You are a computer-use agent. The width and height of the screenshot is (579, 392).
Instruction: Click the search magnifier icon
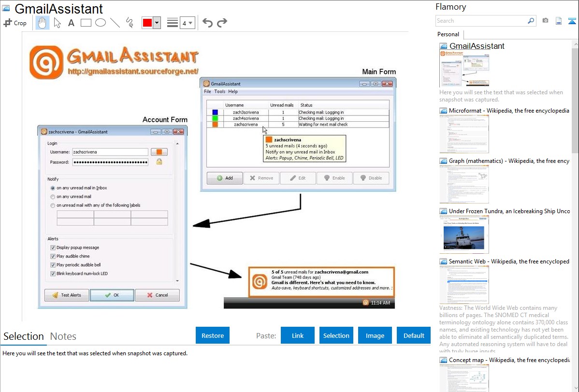[x=531, y=21]
